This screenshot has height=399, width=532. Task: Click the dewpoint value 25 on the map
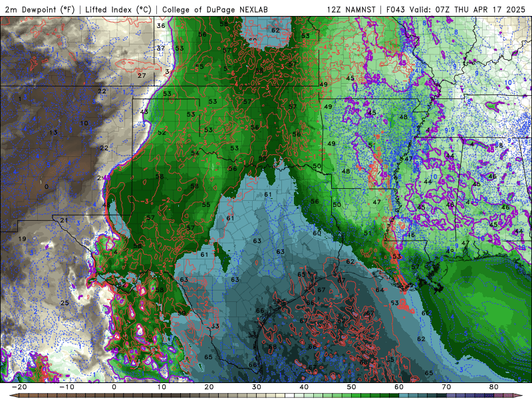click(x=65, y=303)
